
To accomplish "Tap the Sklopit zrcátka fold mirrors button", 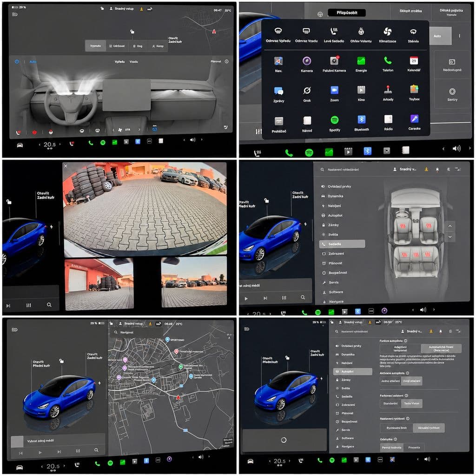I will point(410,11).
